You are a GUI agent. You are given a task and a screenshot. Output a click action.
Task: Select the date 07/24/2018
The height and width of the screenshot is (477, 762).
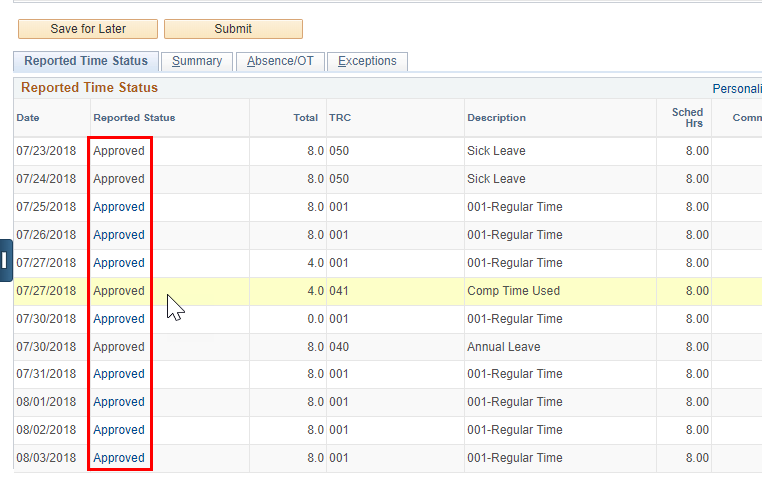pos(46,179)
